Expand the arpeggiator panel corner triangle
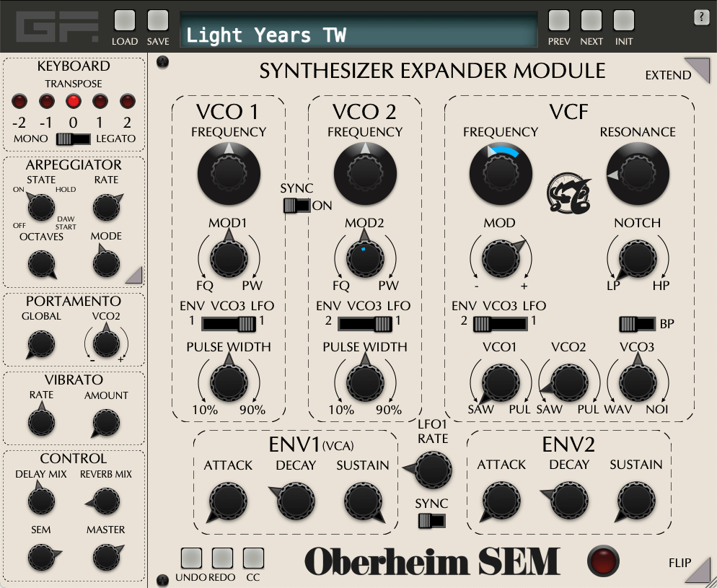Image resolution: width=717 pixels, height=588 pixels. pyautogui.click(x=134, y=276)
